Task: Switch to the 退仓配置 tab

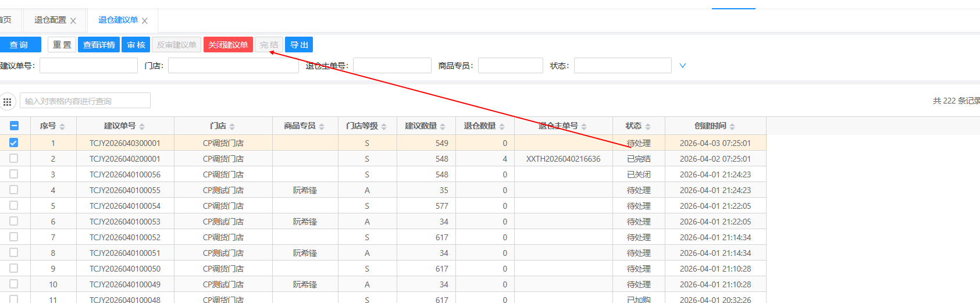Action: tap(50, 20)
